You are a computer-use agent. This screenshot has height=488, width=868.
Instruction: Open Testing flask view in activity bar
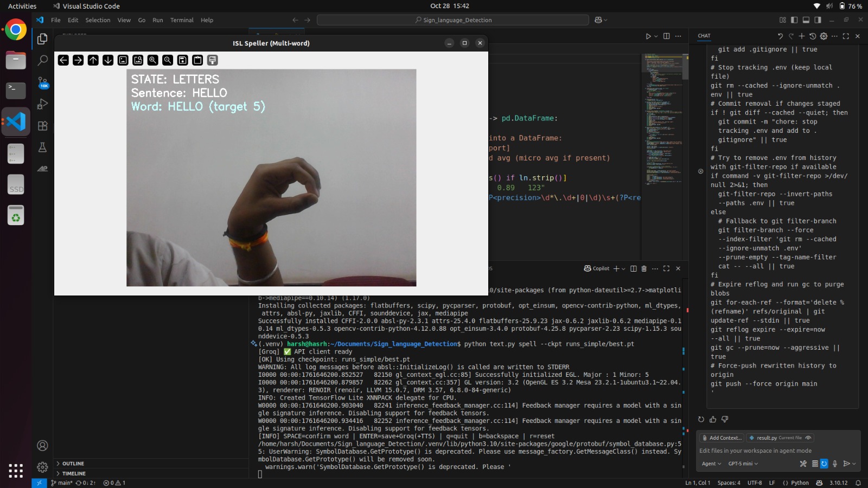pyautogui.click(x=42, y=147)
